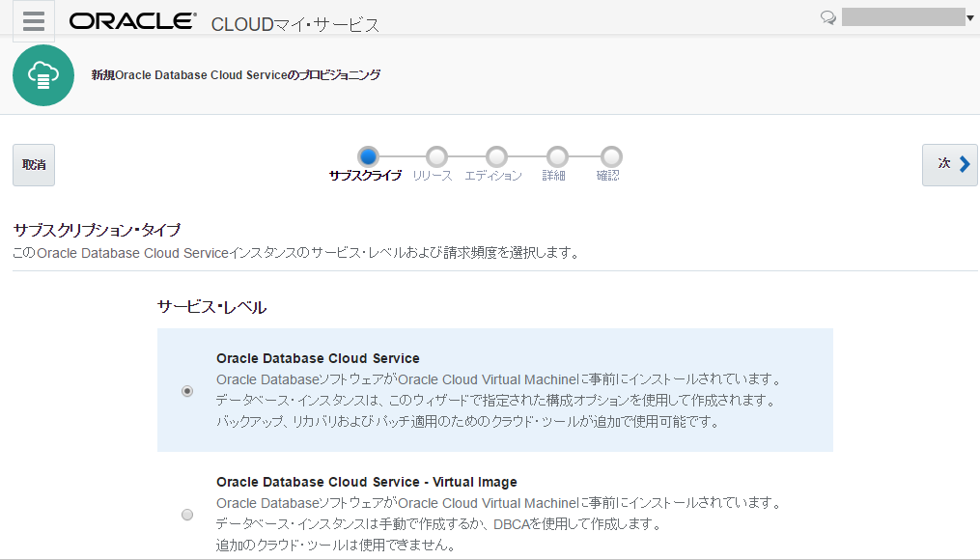Viewport: 980px width, 560px height.
Task: Go to the リリース wizard step
Action: tap(436, 156)
